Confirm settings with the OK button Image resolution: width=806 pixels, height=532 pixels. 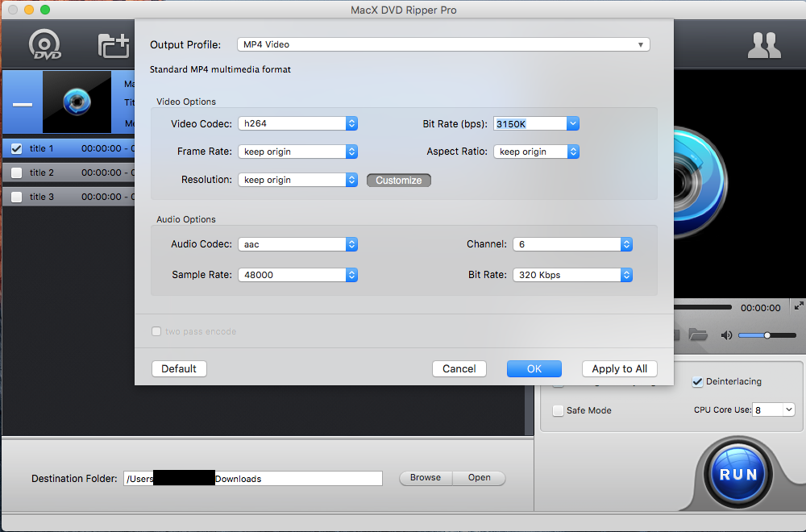click(534, 369)
